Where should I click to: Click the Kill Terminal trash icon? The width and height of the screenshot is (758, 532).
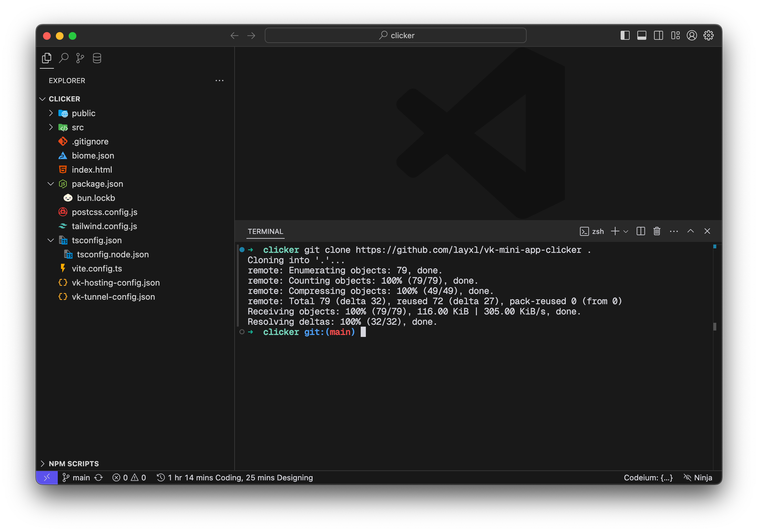point(657,231)
